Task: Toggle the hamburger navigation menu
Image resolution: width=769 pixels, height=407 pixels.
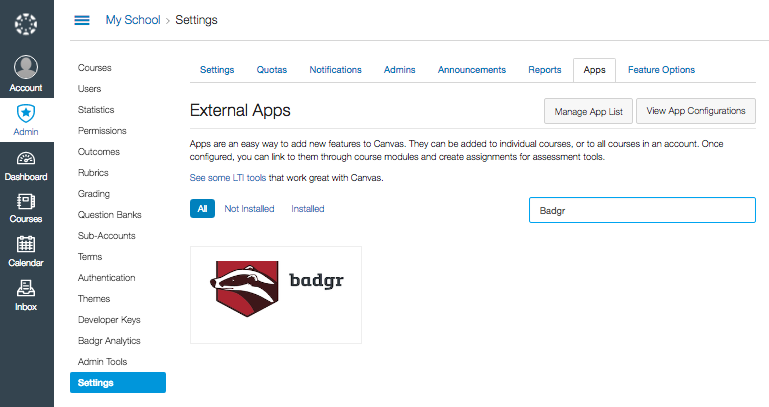Action: [x=82, y=20]
